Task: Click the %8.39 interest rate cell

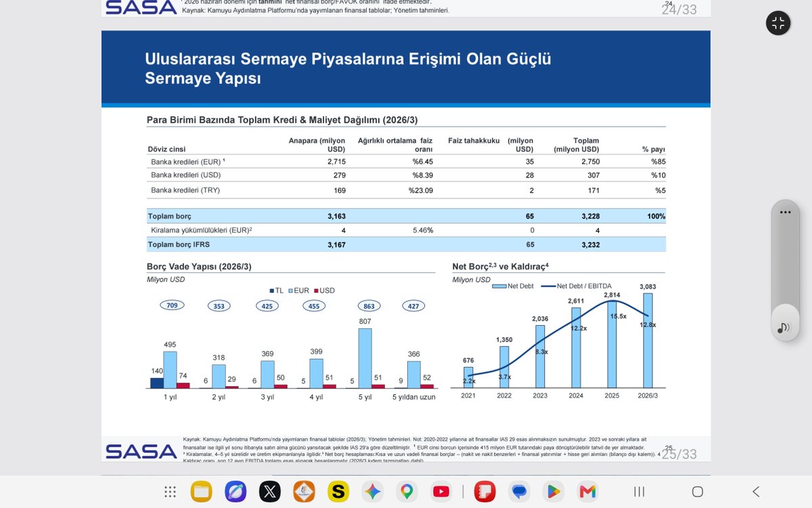Action: (x=422, y=175)
